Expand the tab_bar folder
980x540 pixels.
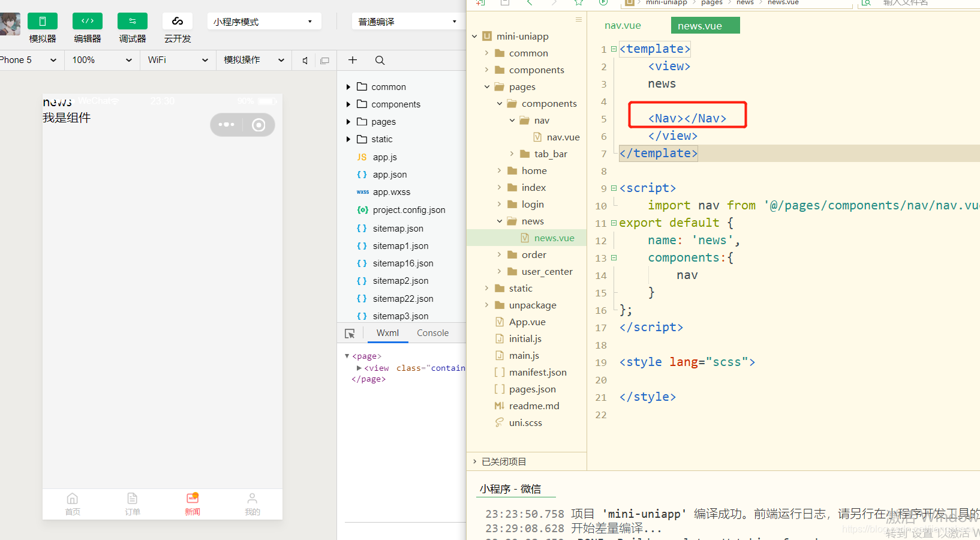(512, 154)
